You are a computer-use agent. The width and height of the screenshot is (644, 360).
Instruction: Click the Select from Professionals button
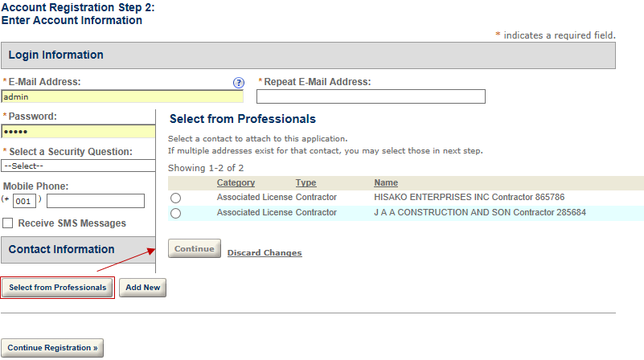pyautogui.click(x=58, y=288)
